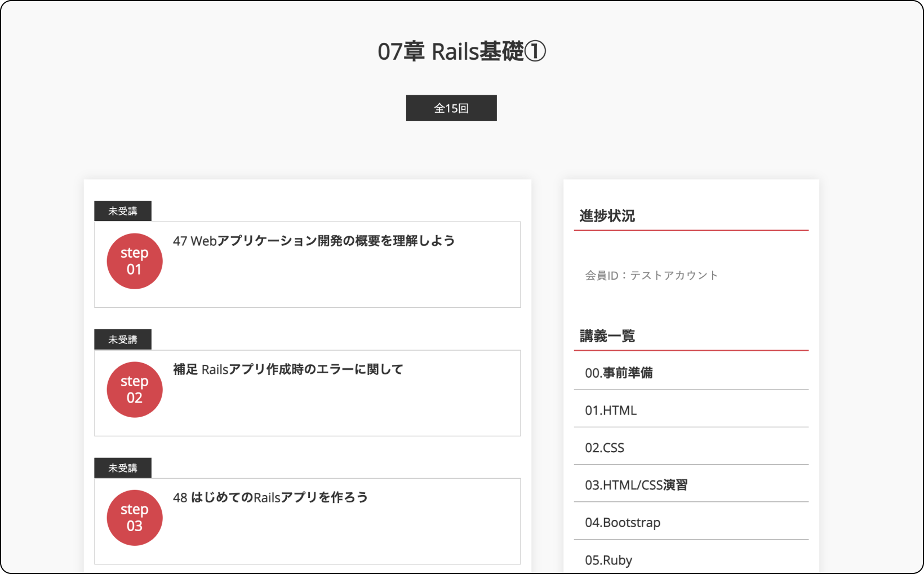Open the 補足 Railsアプリ作成時のエラー lesson
Screen dimensions: 924x574
coord(288,369)
